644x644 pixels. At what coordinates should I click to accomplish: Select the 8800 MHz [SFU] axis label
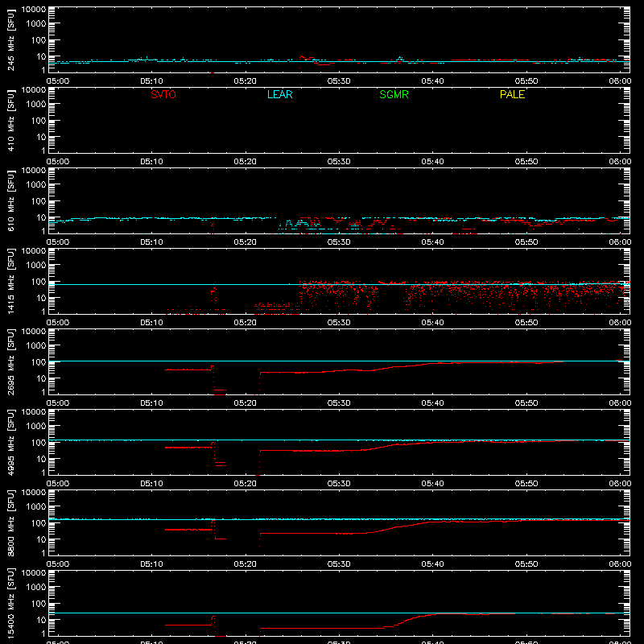pyautogui.click(x=11, y=522)
